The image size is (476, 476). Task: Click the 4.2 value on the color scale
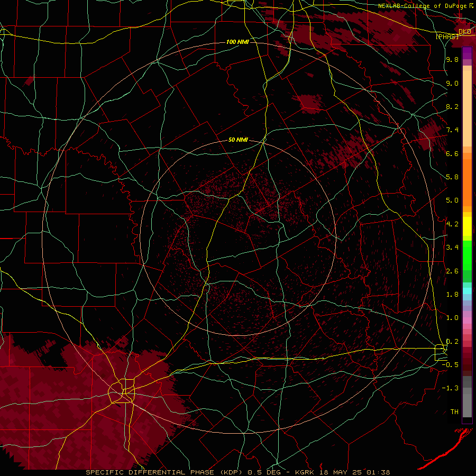click(452, 224)
